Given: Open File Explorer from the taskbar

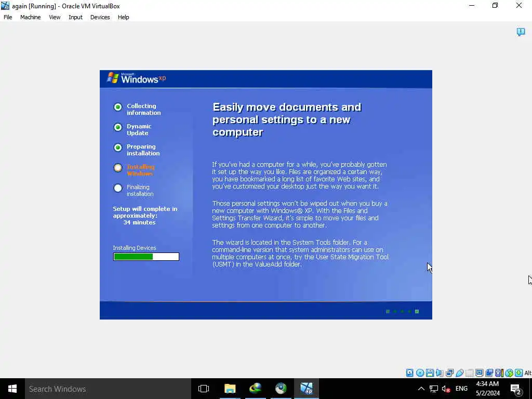Looking at the screenshot, I should [x=230, y=389].
